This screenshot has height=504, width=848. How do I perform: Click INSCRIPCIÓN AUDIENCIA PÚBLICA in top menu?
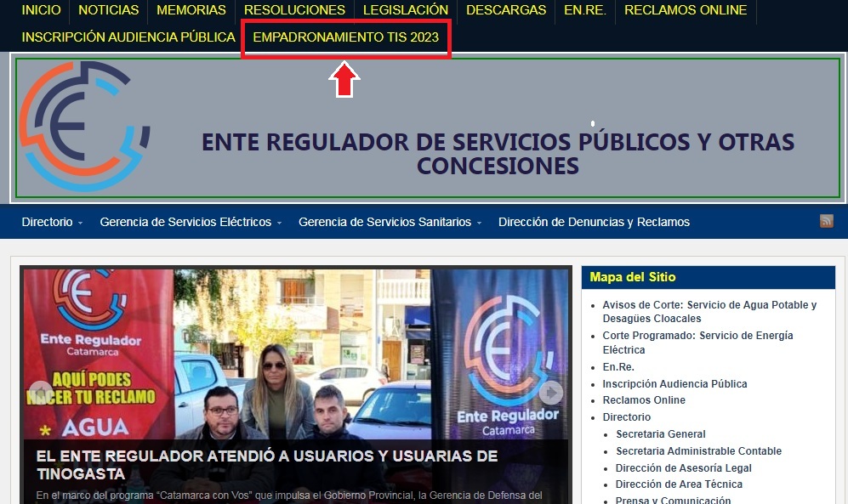coord(128,37)
